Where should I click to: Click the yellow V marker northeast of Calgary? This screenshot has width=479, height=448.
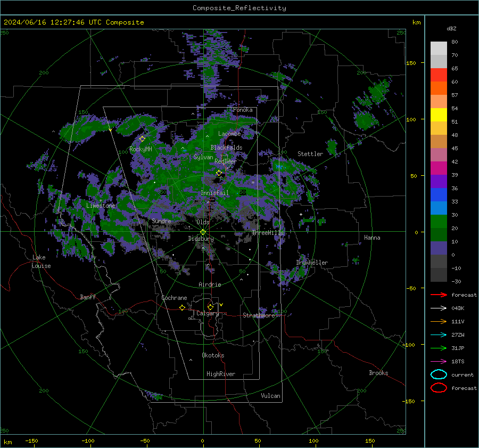pos(221,305)
